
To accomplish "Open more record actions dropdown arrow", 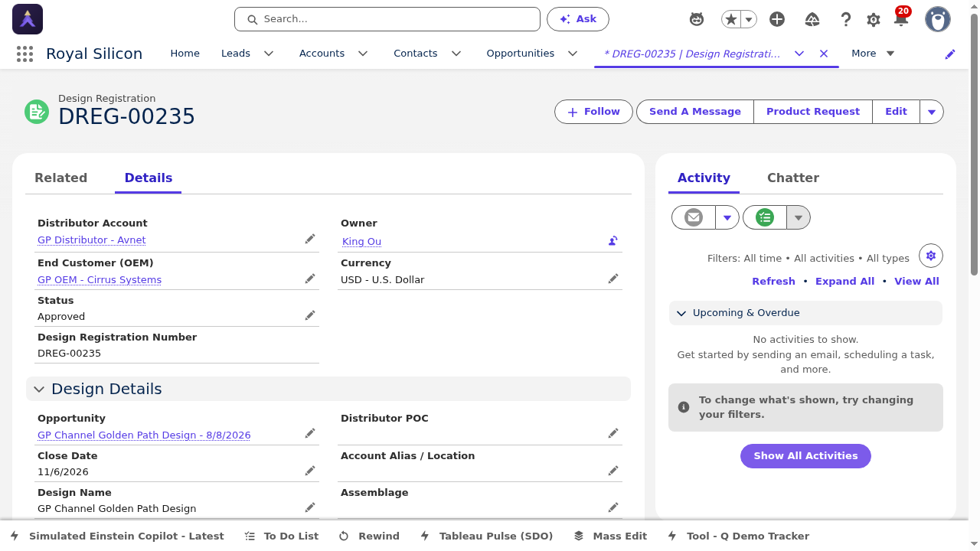I will coord(932,112).
